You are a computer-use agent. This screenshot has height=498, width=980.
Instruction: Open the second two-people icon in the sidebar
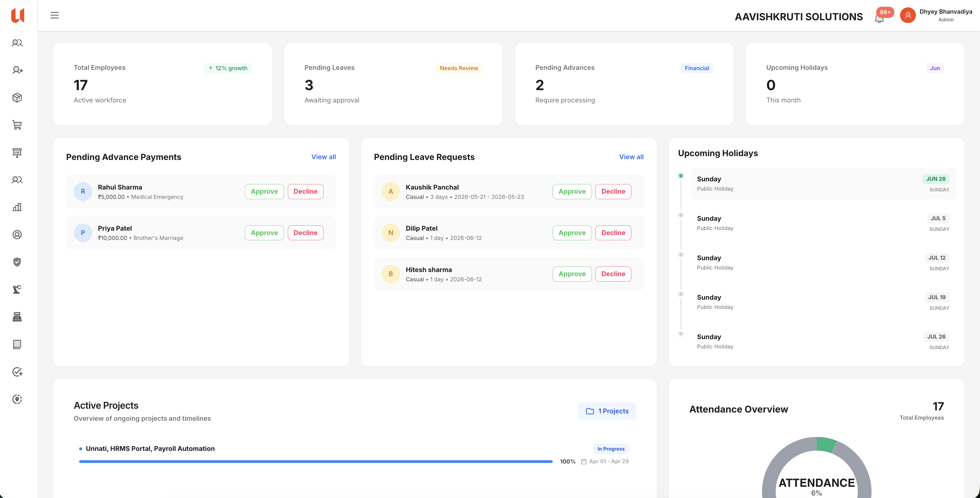17,180
